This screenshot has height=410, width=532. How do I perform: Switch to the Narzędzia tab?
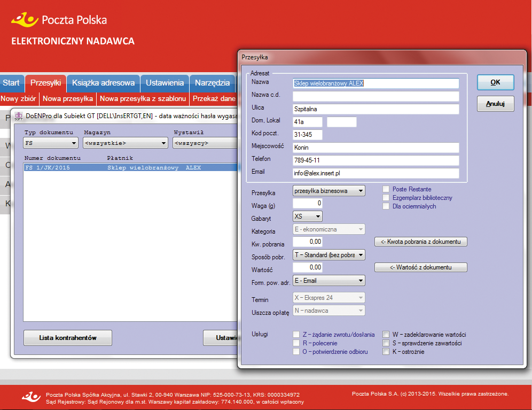pyautogui.click(x=213, y=83)
